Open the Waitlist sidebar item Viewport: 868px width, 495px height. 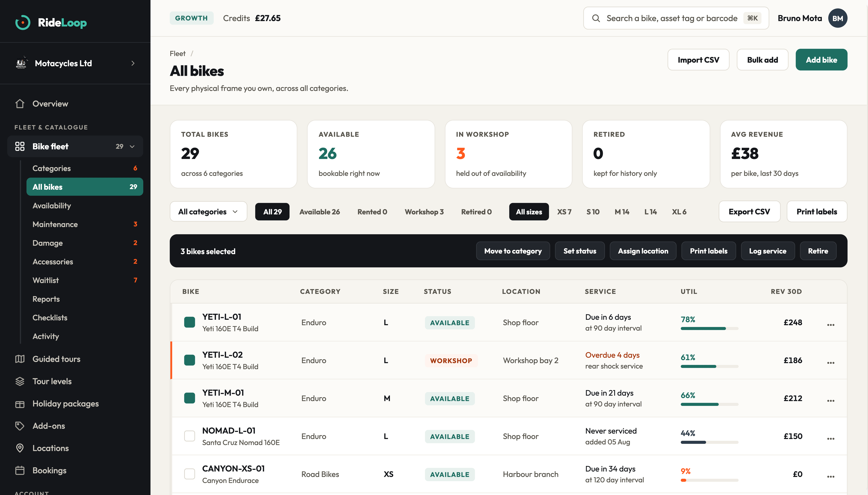[x=85, y=280]
